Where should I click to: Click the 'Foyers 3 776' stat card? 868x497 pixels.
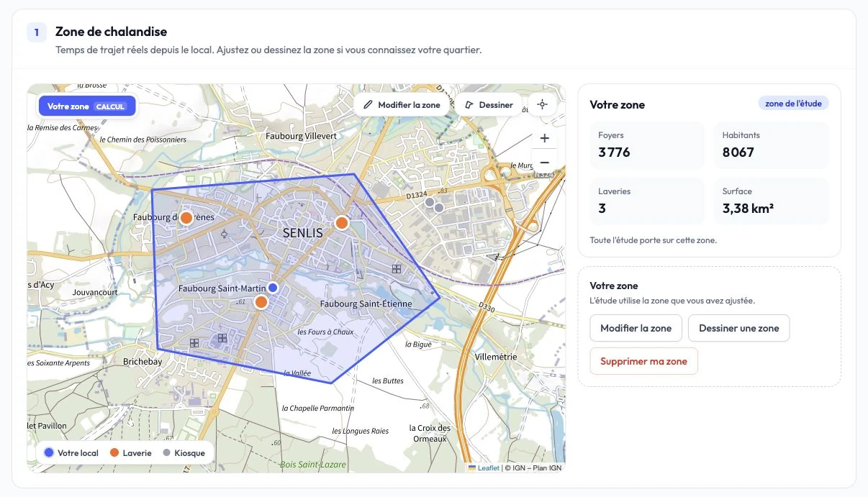(x=647, y=145)
